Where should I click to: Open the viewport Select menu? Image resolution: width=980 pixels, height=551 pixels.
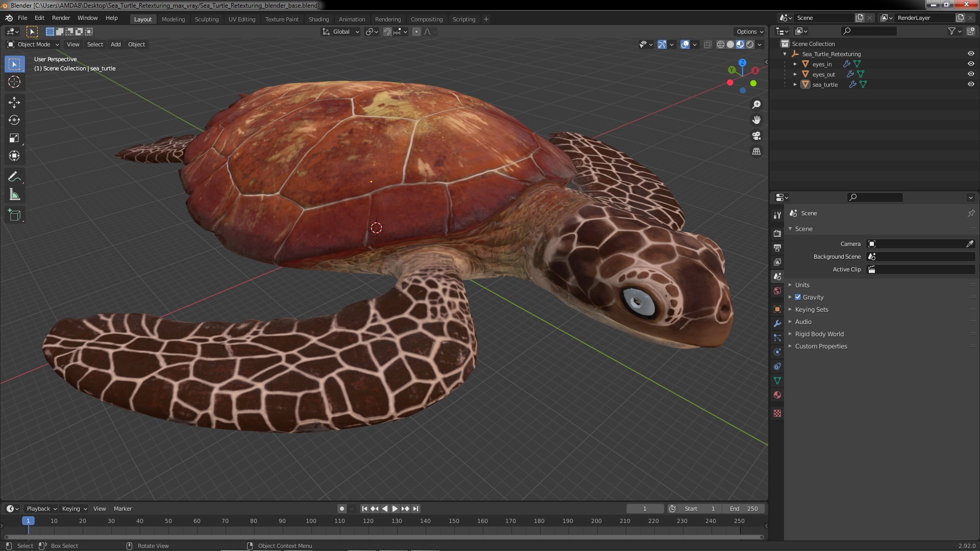click(95, 44)
